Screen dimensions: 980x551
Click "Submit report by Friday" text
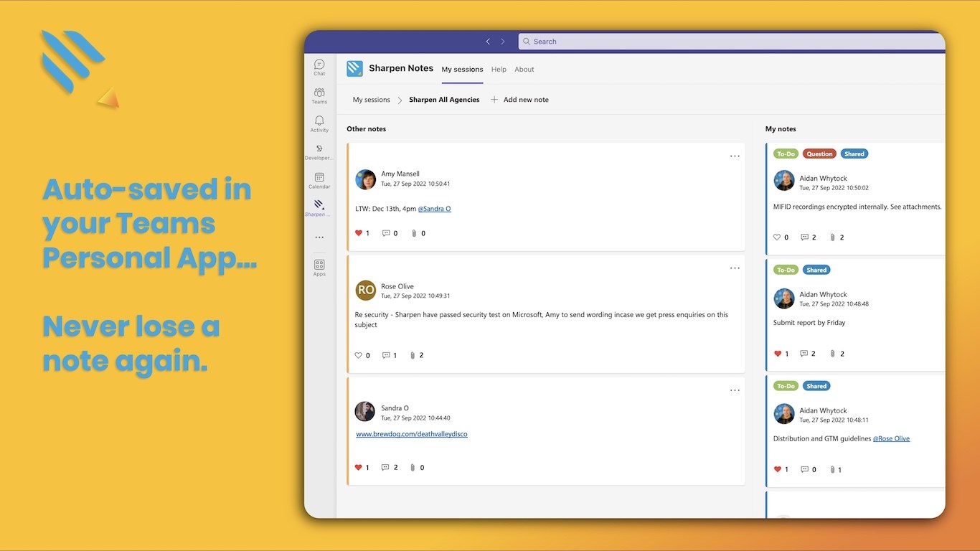(x=809, y=323)
